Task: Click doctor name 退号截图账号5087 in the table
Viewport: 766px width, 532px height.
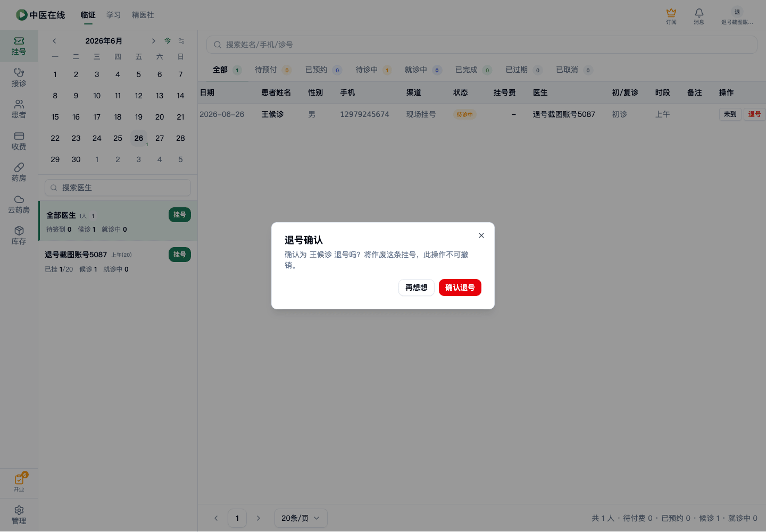Action: pyautogui.click(x=564, y=114)
